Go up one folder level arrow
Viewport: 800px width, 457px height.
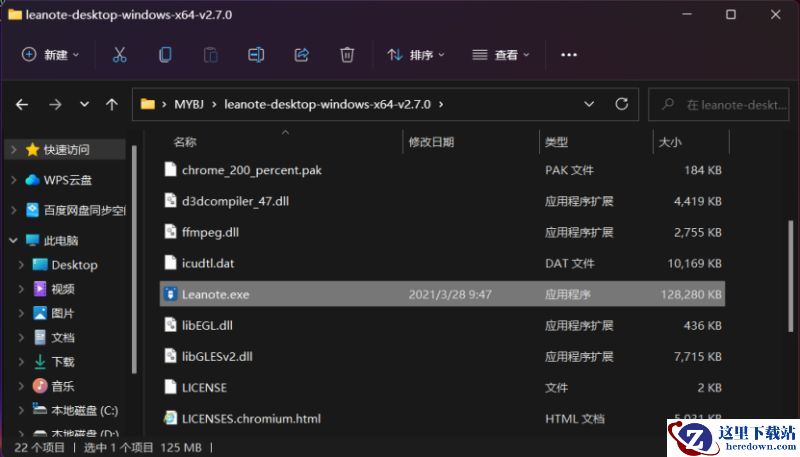click(112, 105)
